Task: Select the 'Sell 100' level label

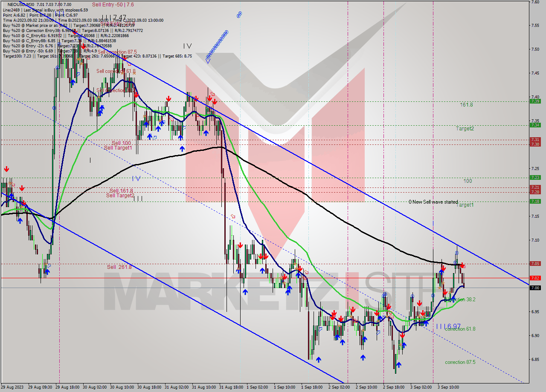Action: [121, 143]
